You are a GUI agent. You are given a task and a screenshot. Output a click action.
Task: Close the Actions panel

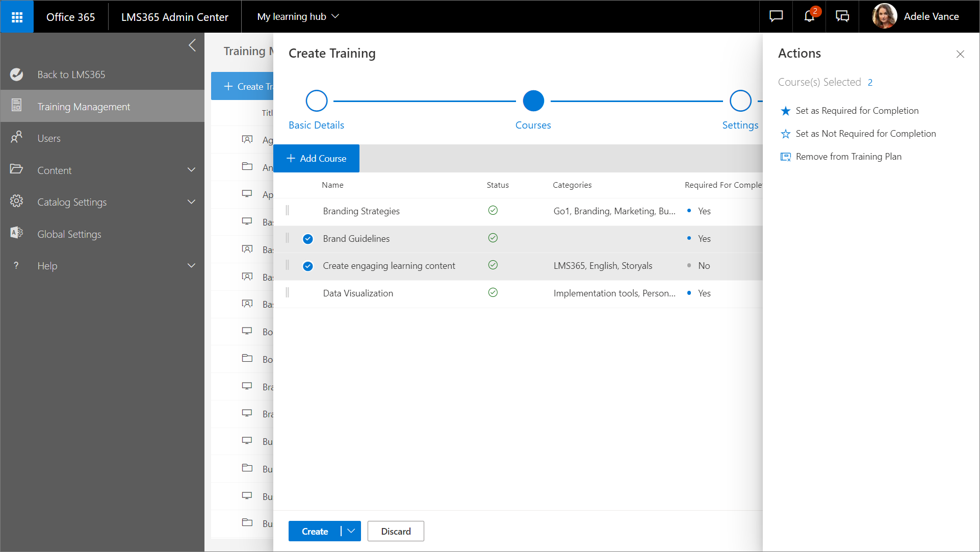[960, 54]
